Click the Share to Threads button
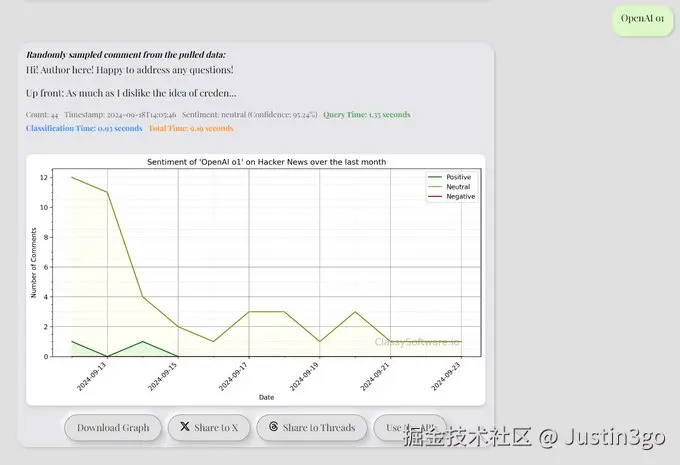 pyautogui.click(x=312, y=428)
